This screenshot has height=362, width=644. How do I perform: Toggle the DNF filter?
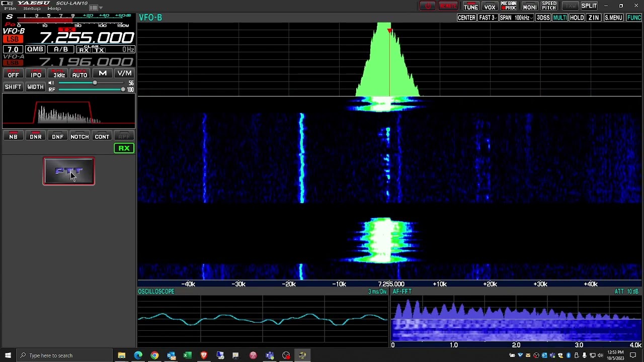click(x=57, y=136)
